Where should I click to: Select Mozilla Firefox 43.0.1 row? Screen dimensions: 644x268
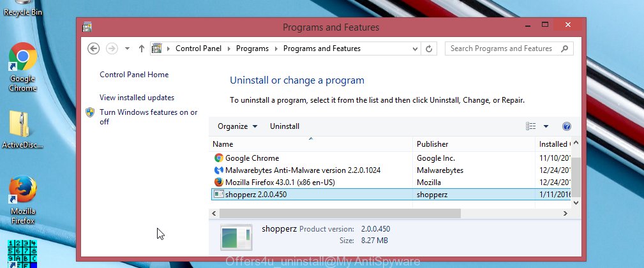coord(390,182)
